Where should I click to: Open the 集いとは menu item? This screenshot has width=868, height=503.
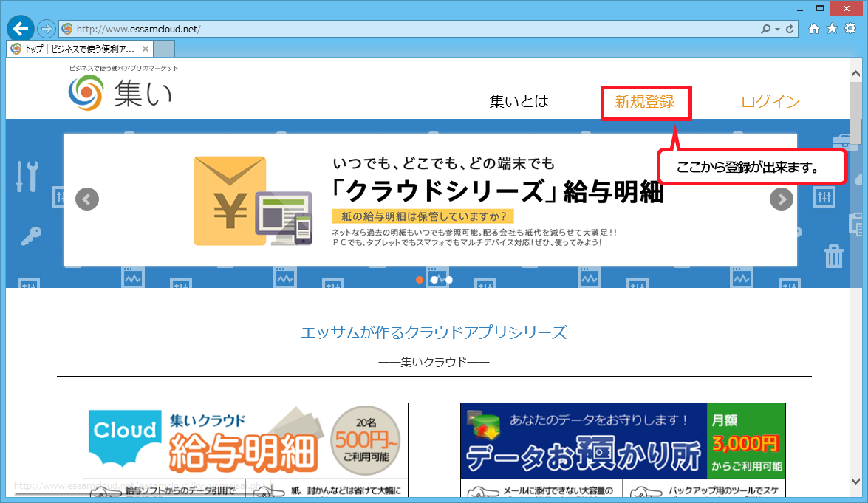(x=519, y=101)
